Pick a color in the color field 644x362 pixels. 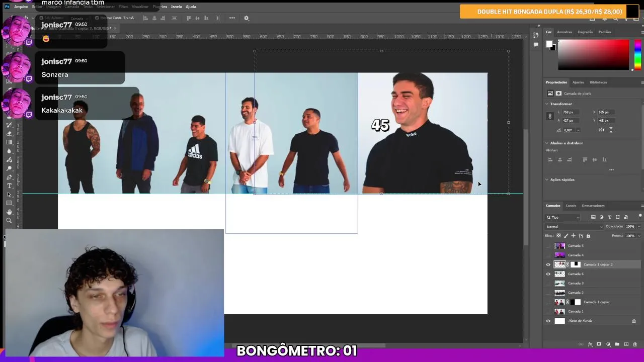pos(593,54)
